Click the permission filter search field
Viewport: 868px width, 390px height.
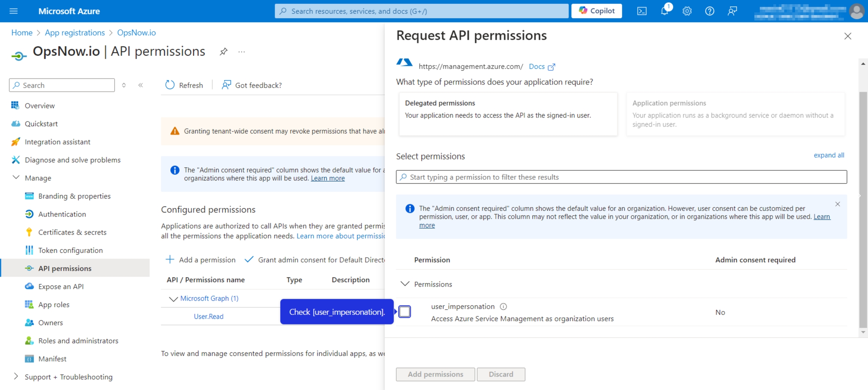click(x=621, y=177)
